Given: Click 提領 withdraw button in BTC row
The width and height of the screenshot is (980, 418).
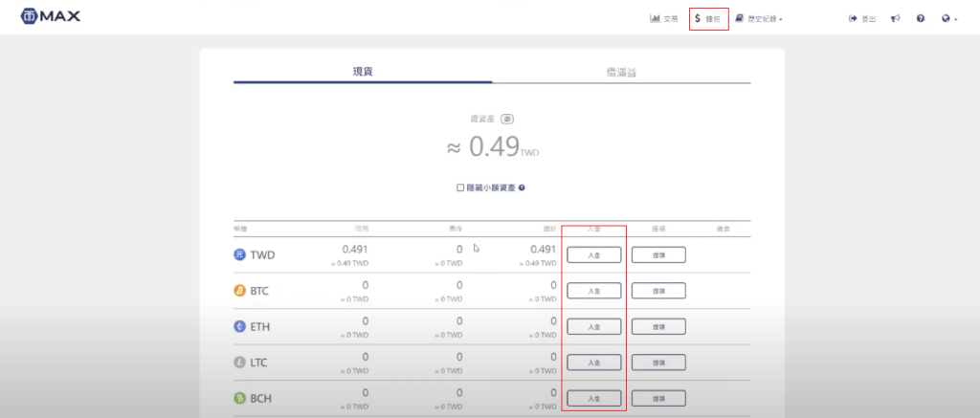Looking at the screenshot, I should click(x=658, y=291).
